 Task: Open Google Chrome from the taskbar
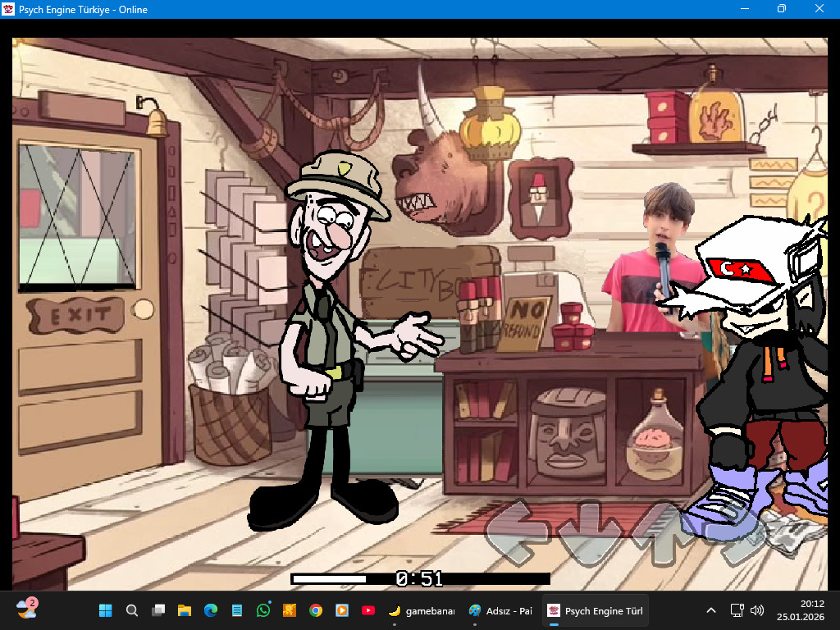point(316,610)
